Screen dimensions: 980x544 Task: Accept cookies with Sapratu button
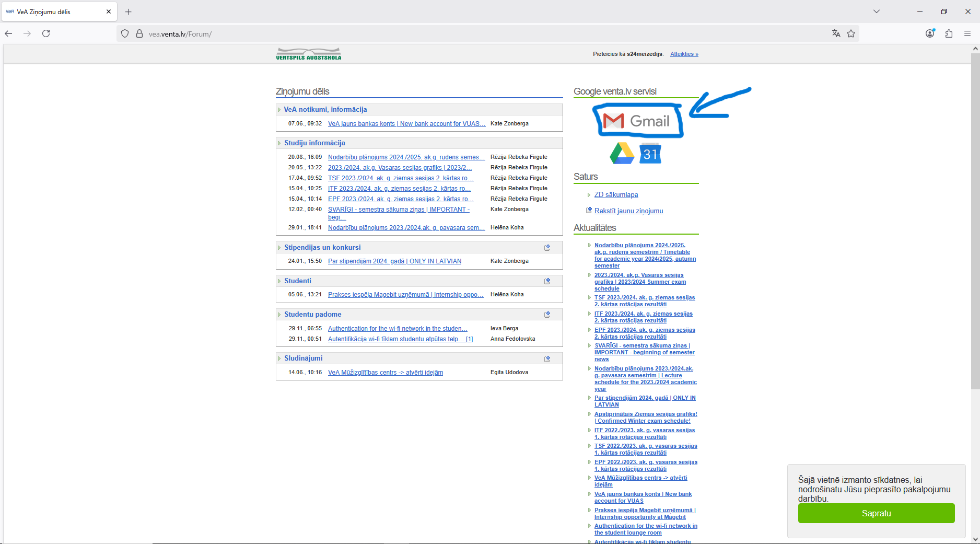coord(876,513)
